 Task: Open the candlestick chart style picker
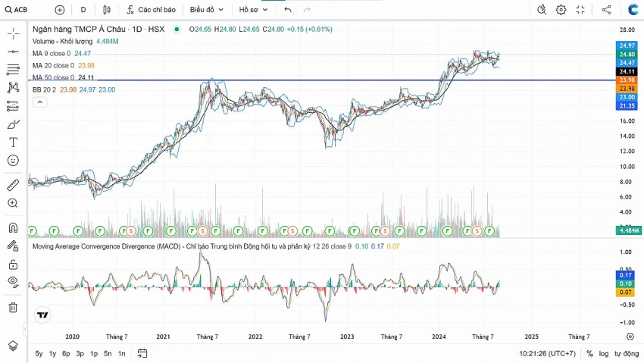[x=107, y=10]
